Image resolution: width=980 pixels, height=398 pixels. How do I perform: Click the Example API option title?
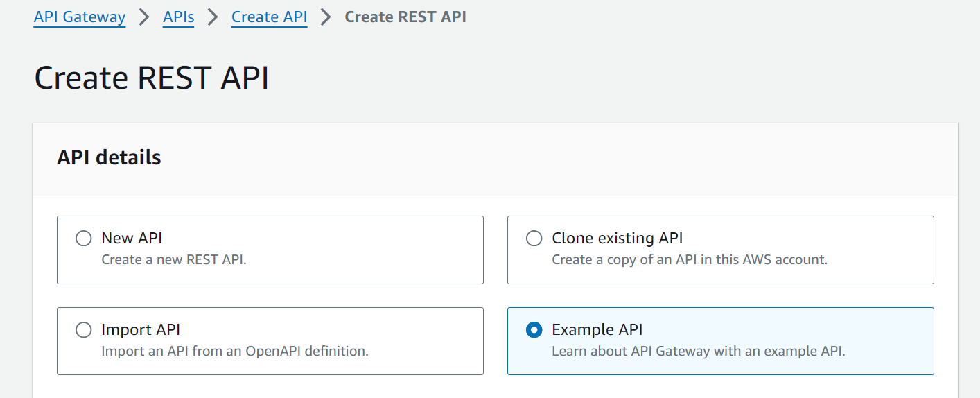[597, 329]
